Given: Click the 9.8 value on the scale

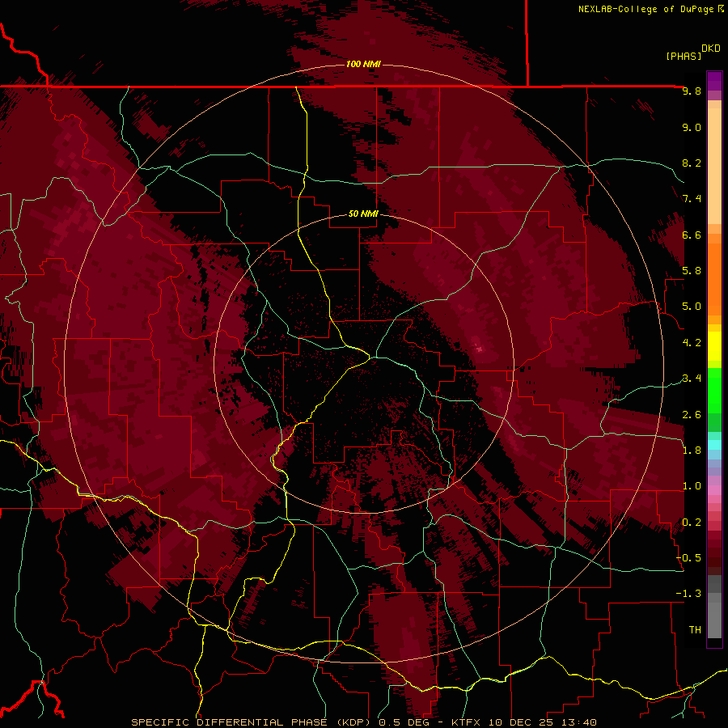Looking at the screenshot, I should [692, 91].
